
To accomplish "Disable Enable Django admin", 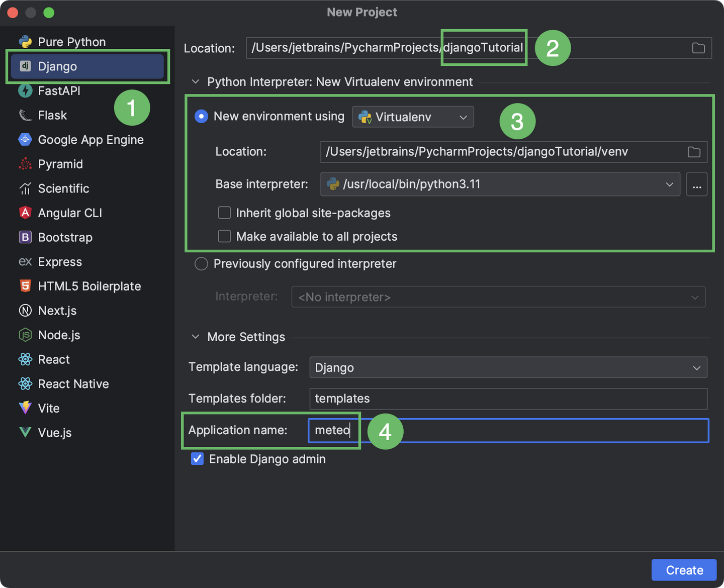I will (x=197, y=459).
